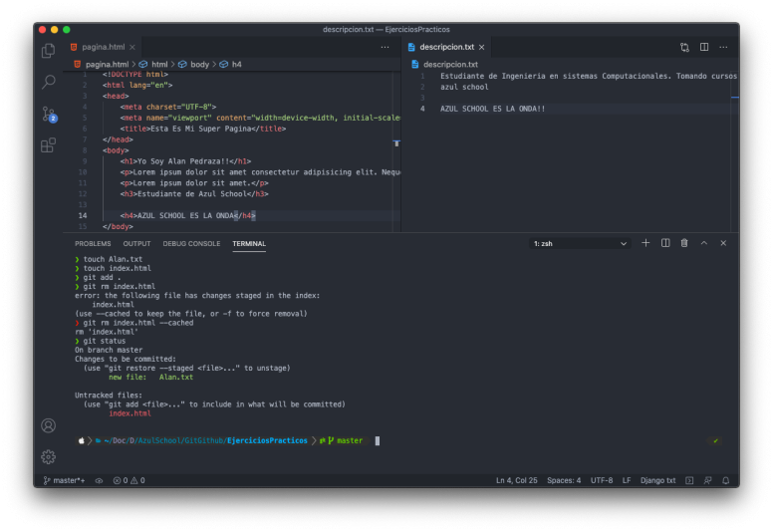Click the master branch in status bar
Viewport: 773px width, 532px height.
[66, 480]
